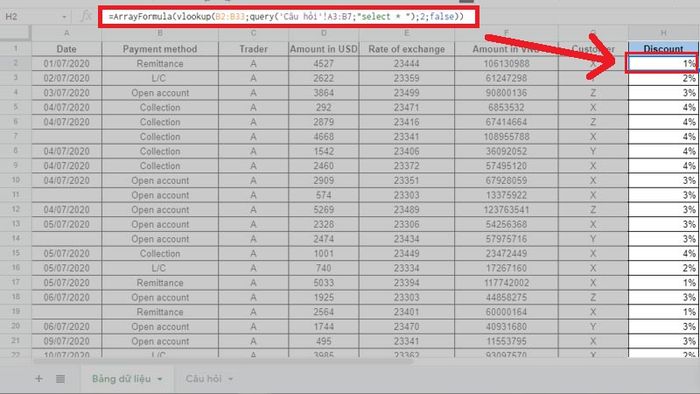Select cell with date 06/07/2020 in row 18
The width and height of the screenshot is (700, 394).
(x=67, y=298)
